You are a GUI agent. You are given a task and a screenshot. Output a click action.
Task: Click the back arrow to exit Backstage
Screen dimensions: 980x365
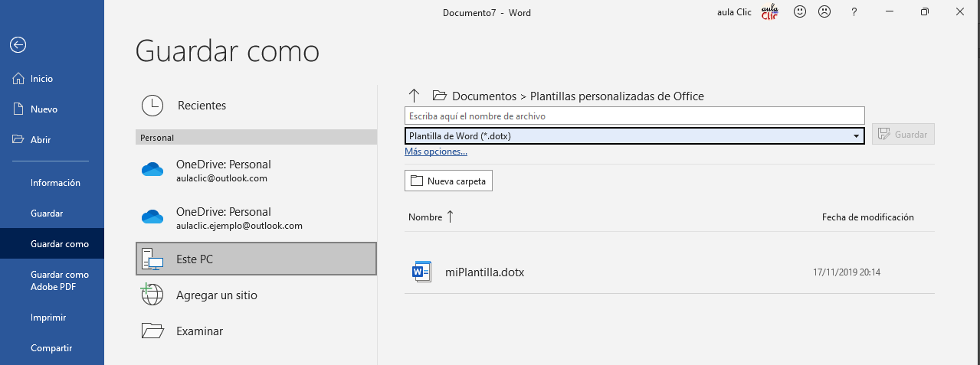click(18, 45)
